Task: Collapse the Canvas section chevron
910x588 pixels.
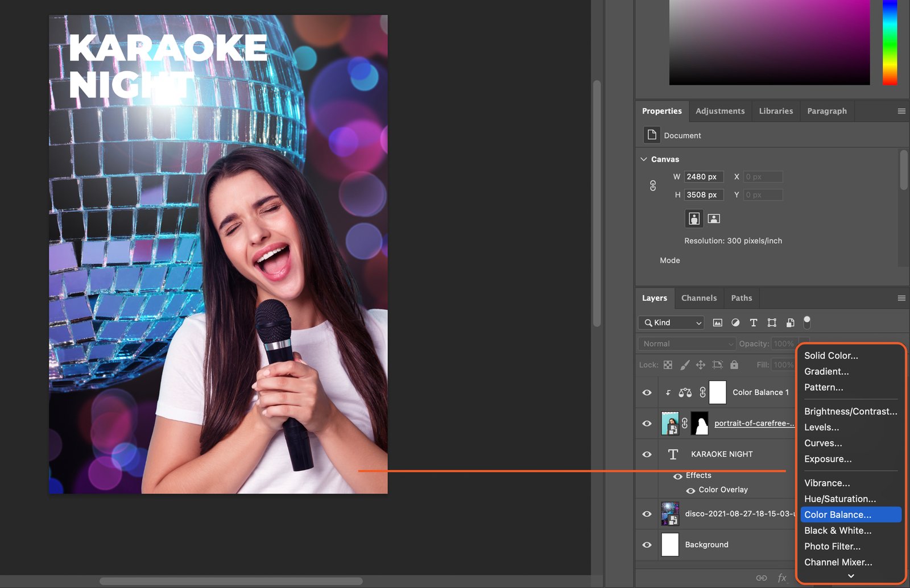Action: (644, 159)
